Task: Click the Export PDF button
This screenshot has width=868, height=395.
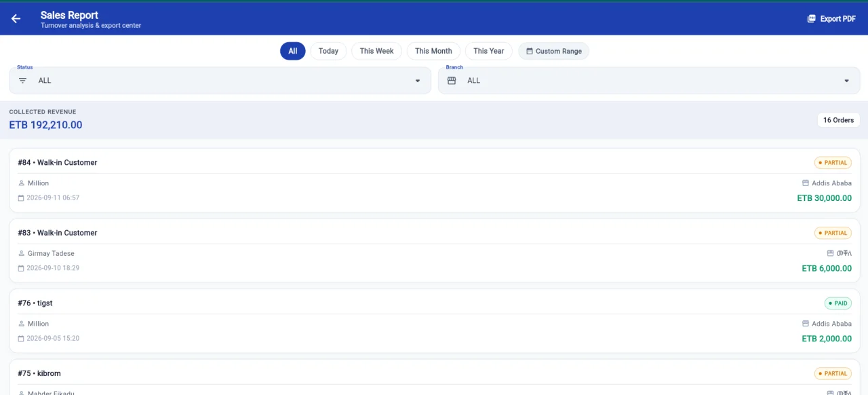Action: click(831, 19)
